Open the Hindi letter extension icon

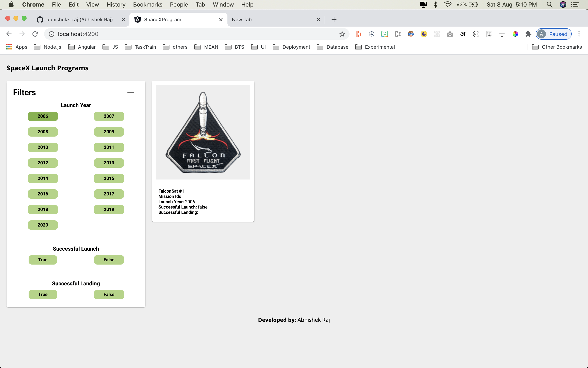463,34
